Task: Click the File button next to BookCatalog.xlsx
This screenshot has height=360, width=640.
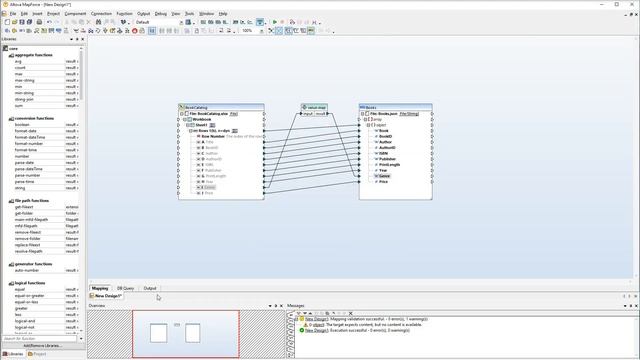Action: coord(233,114)
